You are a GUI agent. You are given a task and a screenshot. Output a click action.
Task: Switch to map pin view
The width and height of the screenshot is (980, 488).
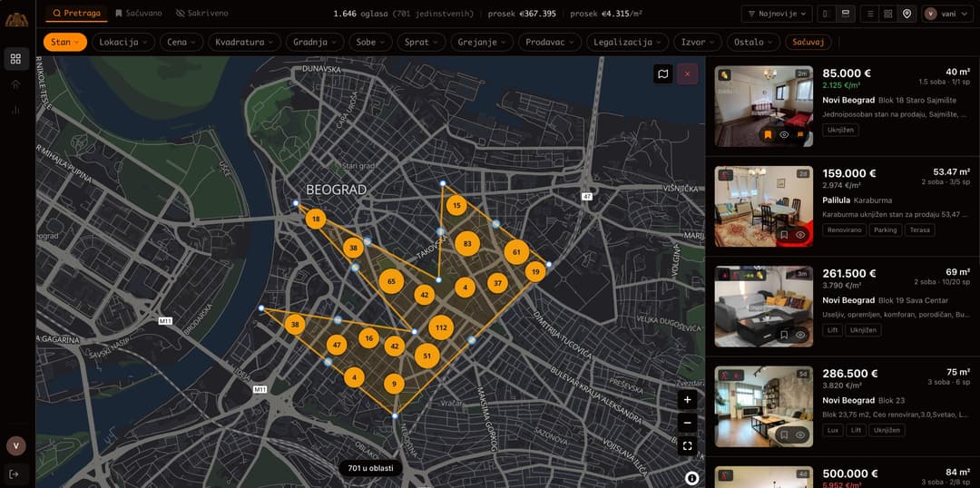pyautogui.click(x=906, y=14)
